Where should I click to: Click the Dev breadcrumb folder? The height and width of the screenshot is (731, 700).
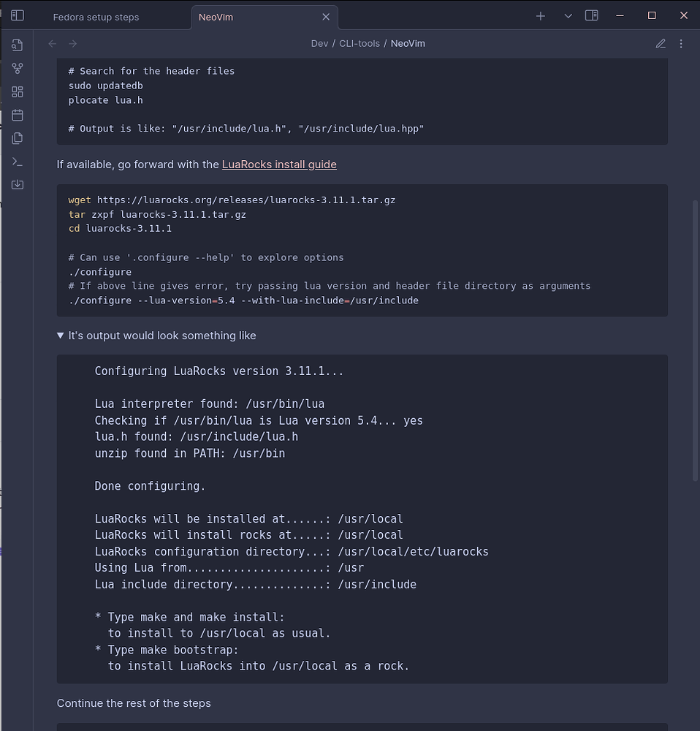coord(320,43)
